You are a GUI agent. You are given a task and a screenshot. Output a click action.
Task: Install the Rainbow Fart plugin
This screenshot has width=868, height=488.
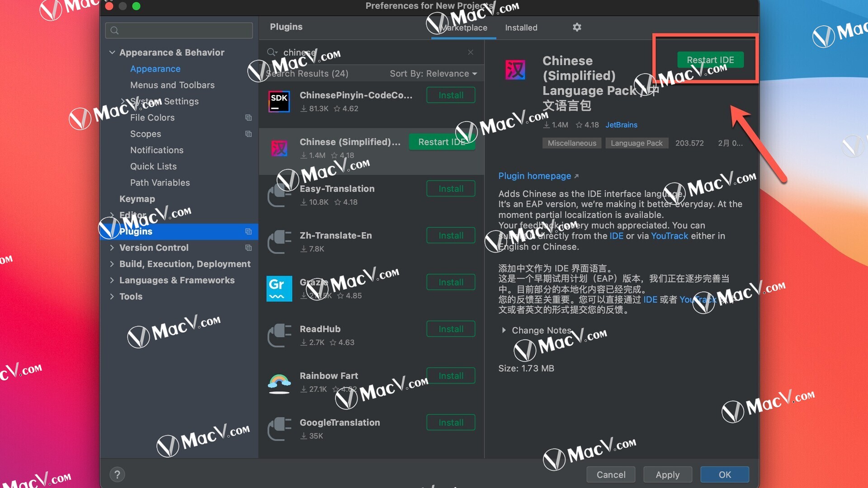click(x=451, y=376)
